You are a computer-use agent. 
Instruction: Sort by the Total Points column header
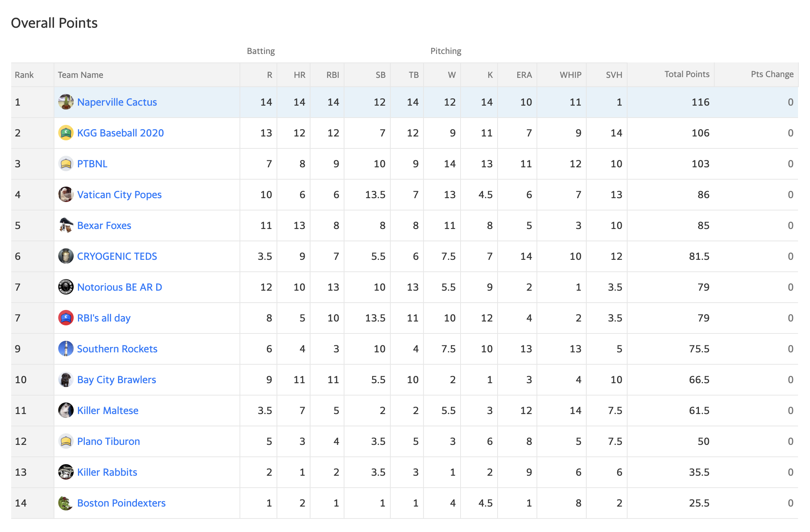(687, 74)
